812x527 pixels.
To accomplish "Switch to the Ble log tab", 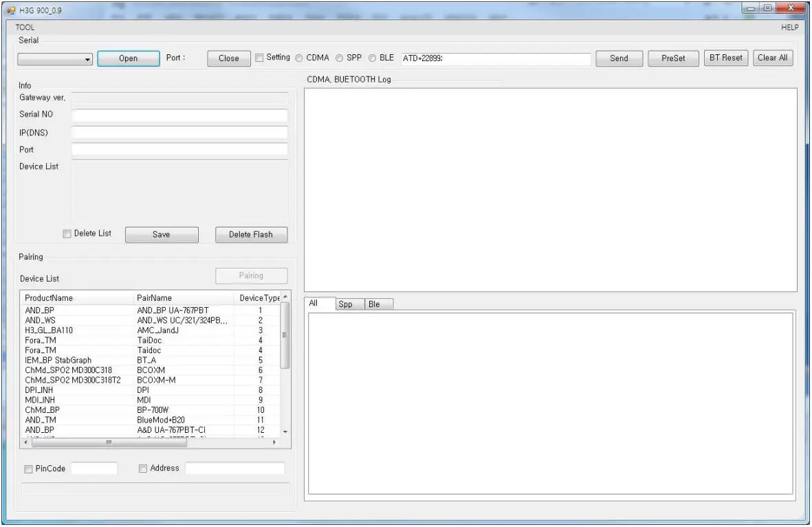I will (379, 304).
